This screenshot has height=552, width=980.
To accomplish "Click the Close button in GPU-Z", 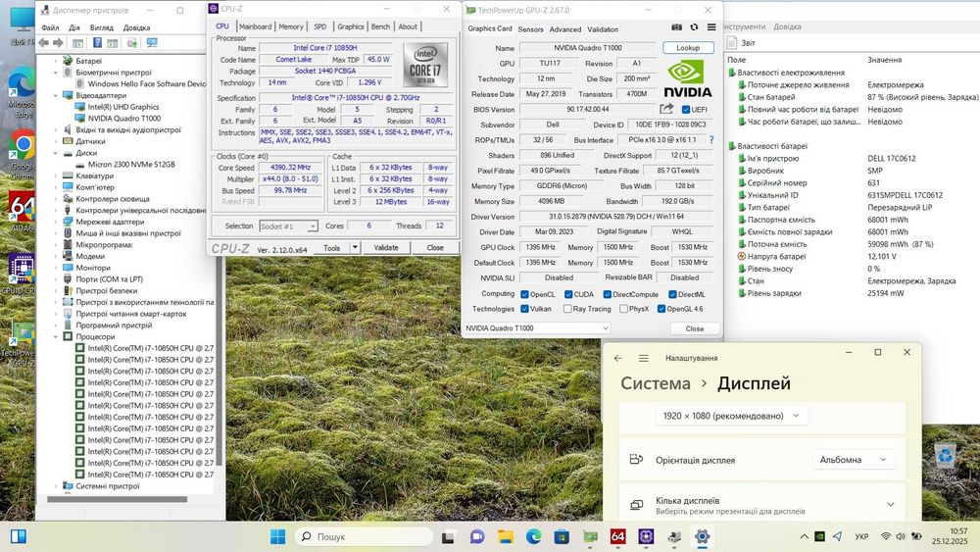I will pos(695,328).
